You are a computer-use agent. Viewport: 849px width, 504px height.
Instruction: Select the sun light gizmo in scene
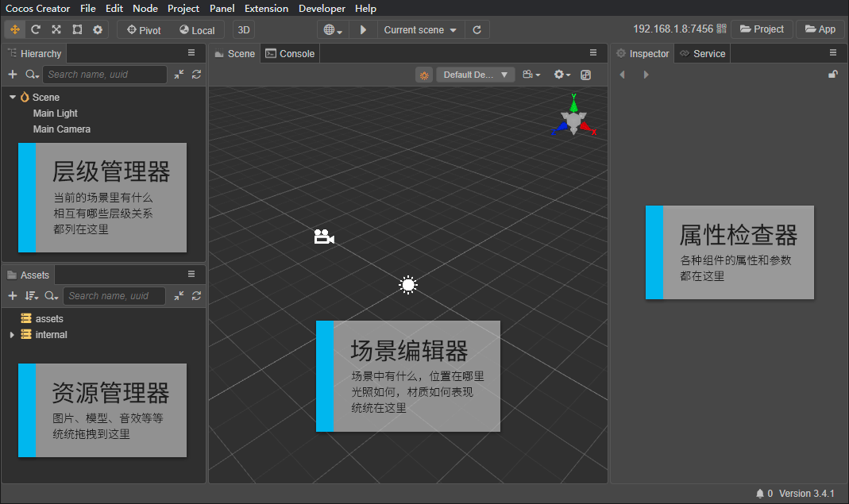coord(408,285)
